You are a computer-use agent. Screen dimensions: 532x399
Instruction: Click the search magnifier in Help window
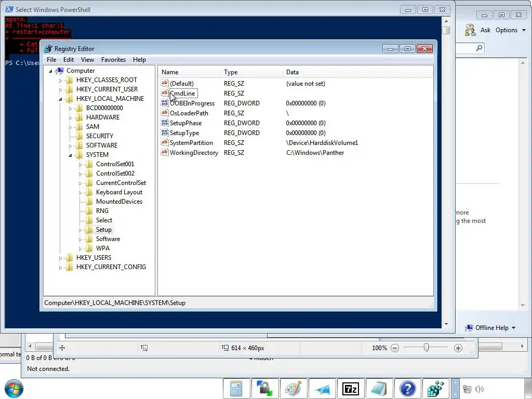(x=479, y=48)
